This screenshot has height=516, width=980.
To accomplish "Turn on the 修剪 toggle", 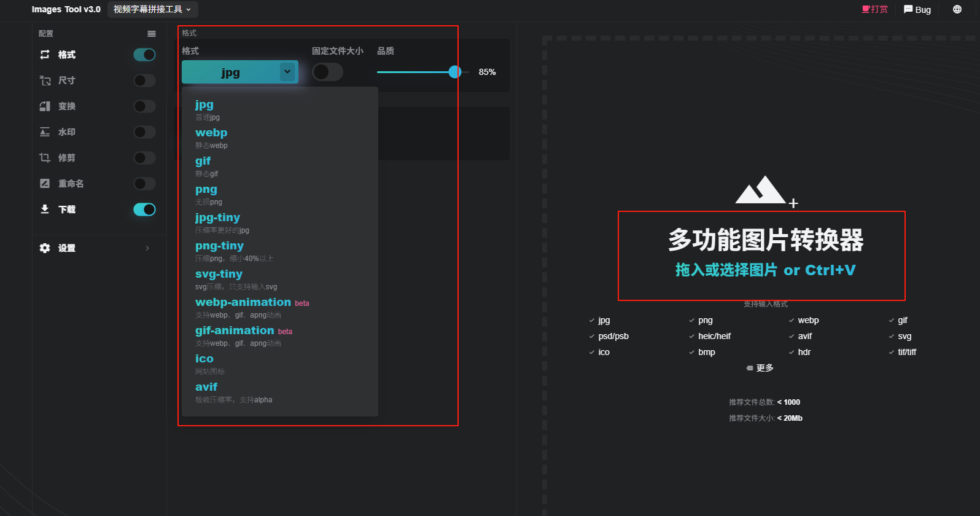I will coord(144,158).
